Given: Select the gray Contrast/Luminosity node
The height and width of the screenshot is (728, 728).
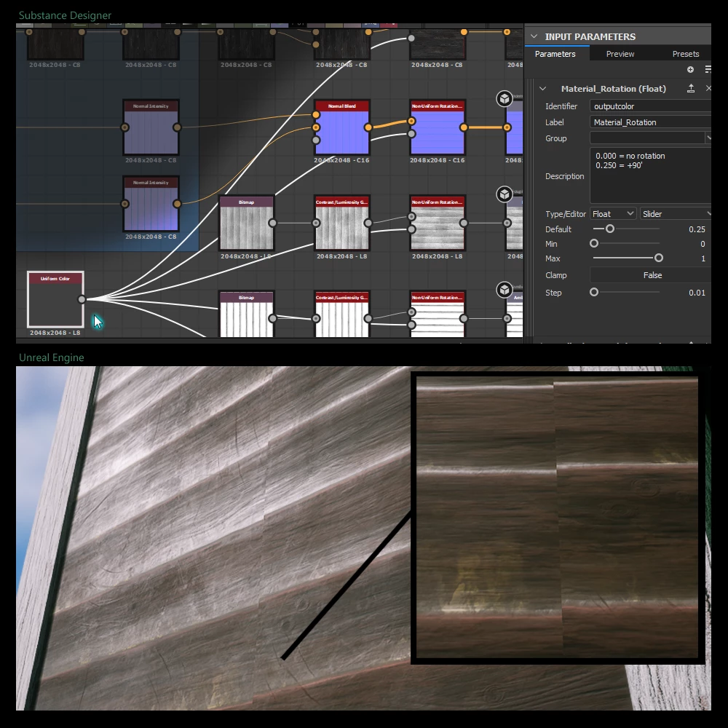Looking at the screenshot, I should click(x=341, y=223).
